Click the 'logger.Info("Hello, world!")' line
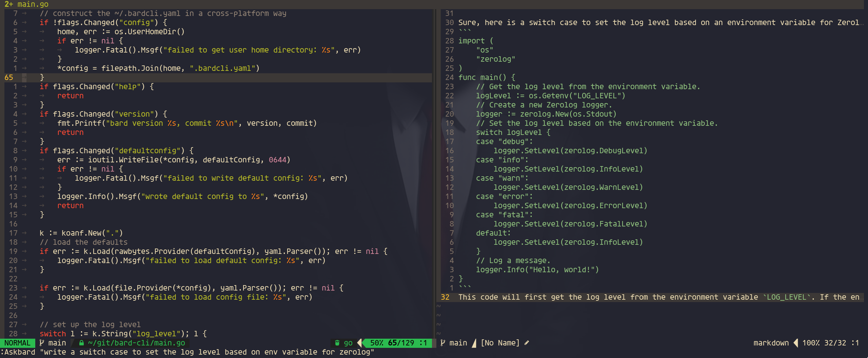 pos(537,270)
